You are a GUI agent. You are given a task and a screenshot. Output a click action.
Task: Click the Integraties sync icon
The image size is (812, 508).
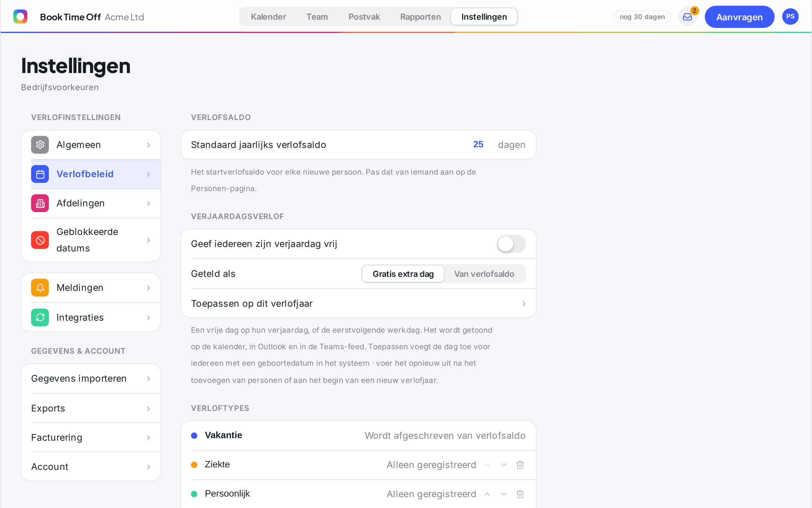coord(40,317)
